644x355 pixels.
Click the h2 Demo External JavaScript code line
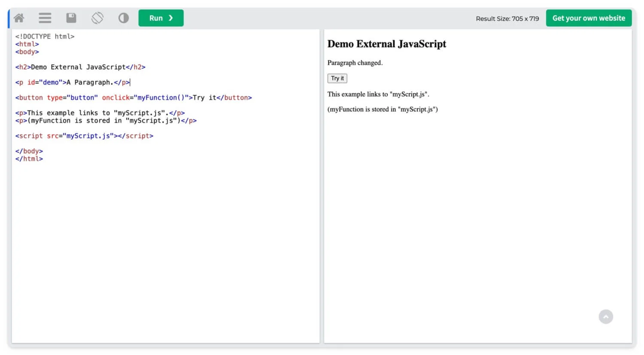coord(80,67)
